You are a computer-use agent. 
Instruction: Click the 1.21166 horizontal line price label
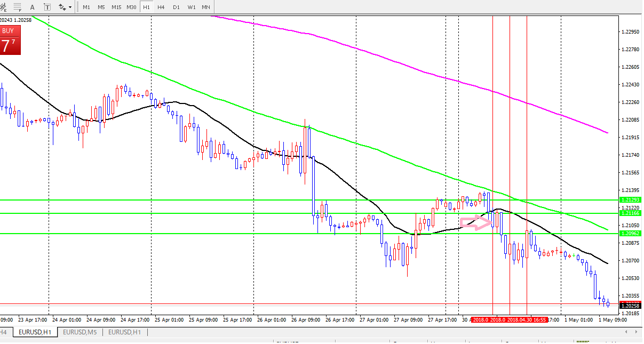coord(631,213)
